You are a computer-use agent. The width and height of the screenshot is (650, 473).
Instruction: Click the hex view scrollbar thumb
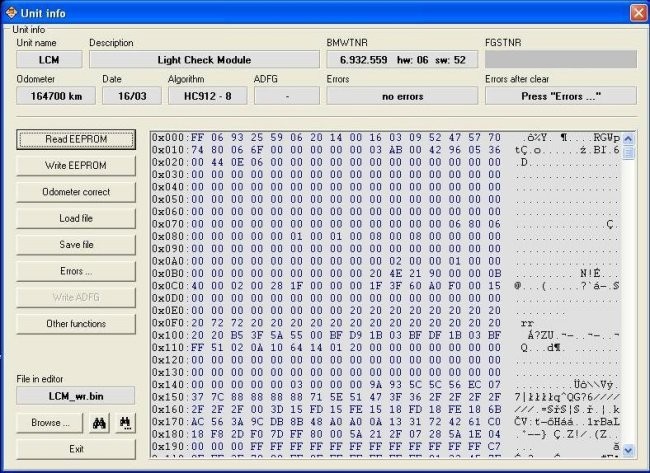[628, 153]
